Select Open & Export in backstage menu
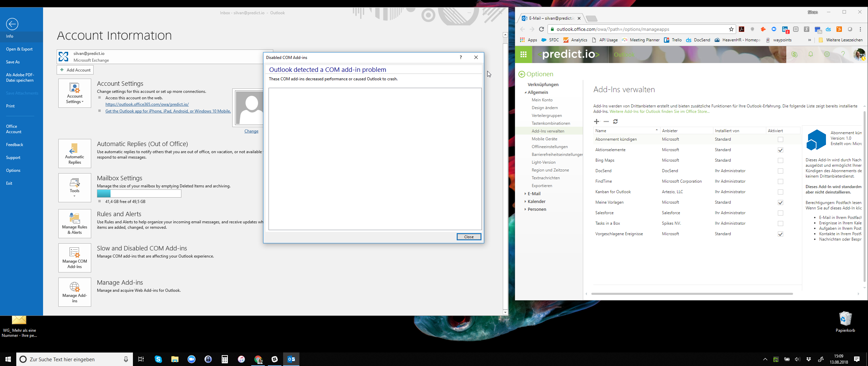The image size is (868, 366). coord(19,49)
